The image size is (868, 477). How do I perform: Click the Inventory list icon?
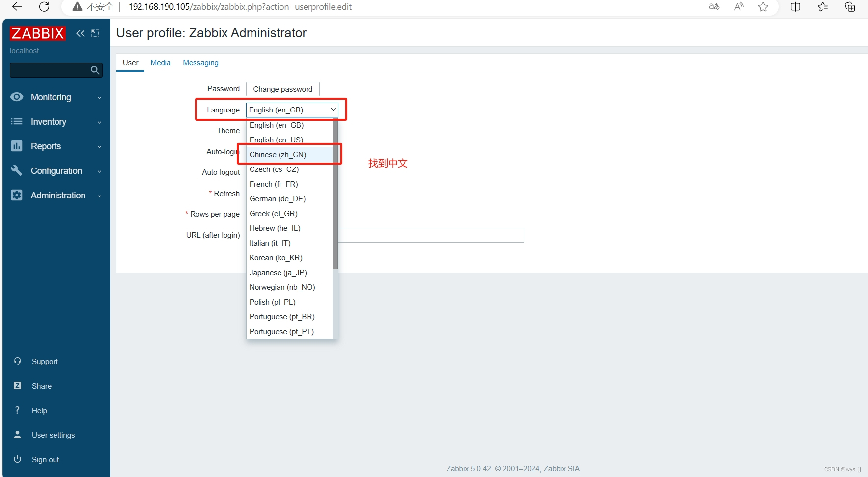click(17, 121)
